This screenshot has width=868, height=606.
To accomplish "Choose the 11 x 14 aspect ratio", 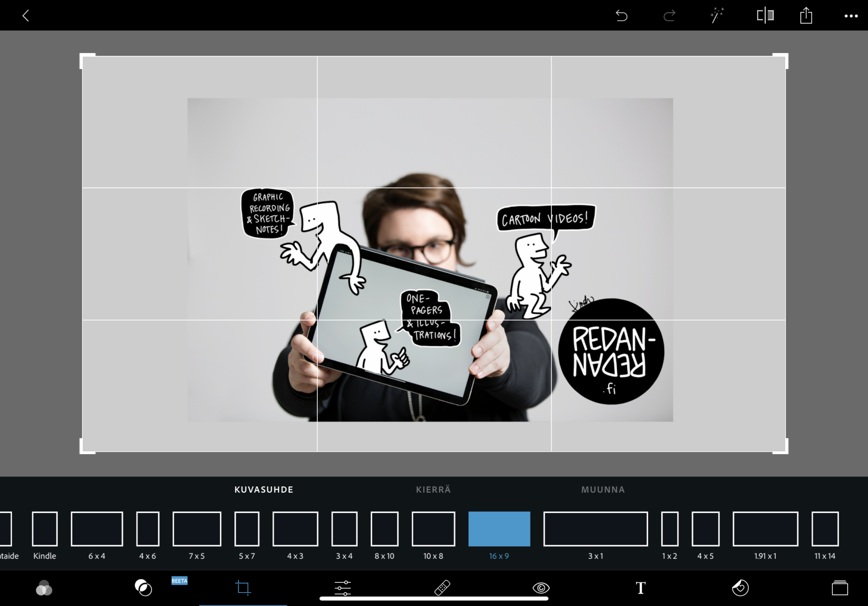I will [x=825, y=535].
